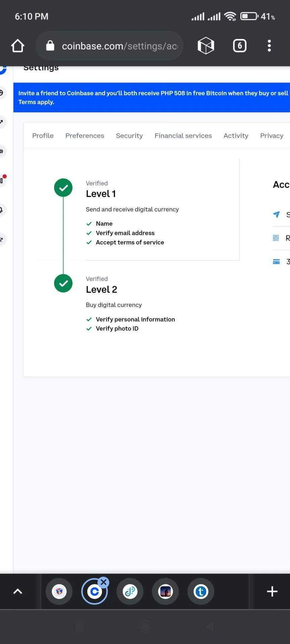
Task: Click the blue credit card icon
Action: tap(276, 262)
